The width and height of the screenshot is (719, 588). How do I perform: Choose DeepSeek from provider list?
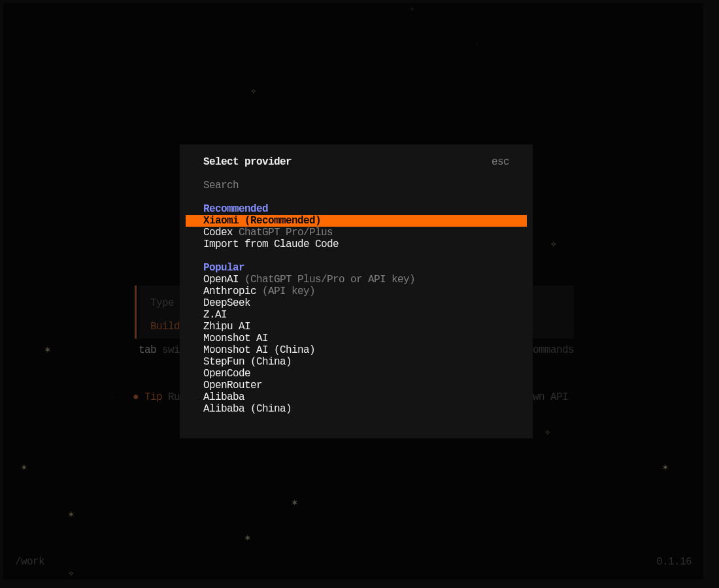click(x=356, y=303)
